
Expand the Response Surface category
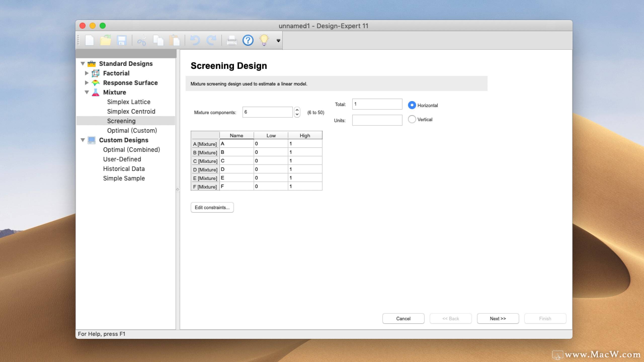click(x=87, y=83)
